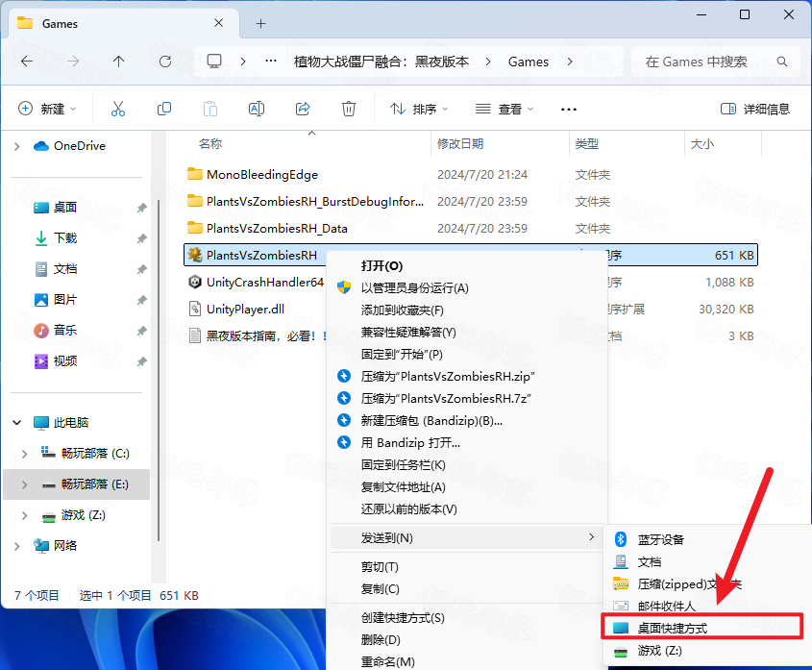Click the UnityPlayer.dll file icon
Viewport: 812px width, 670px height.
point(195,309)
